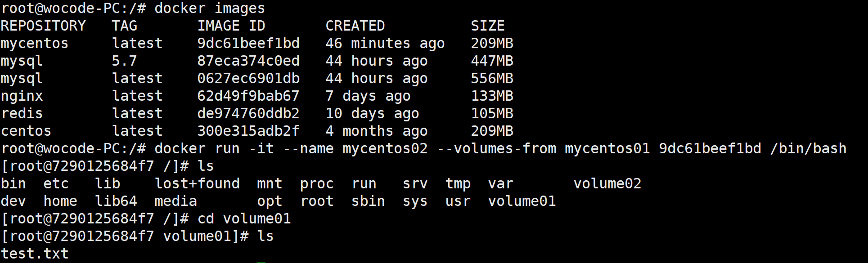The width and height of the screenshot is (868, 263).
Task: Click image ID de974760ddb2
Action: click(248, 114)
